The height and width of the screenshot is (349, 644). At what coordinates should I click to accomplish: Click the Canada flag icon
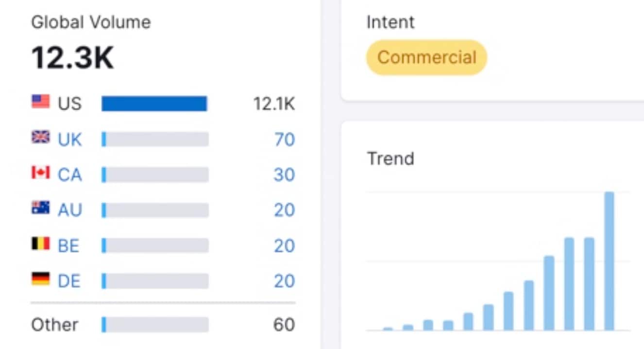(41, 173)
